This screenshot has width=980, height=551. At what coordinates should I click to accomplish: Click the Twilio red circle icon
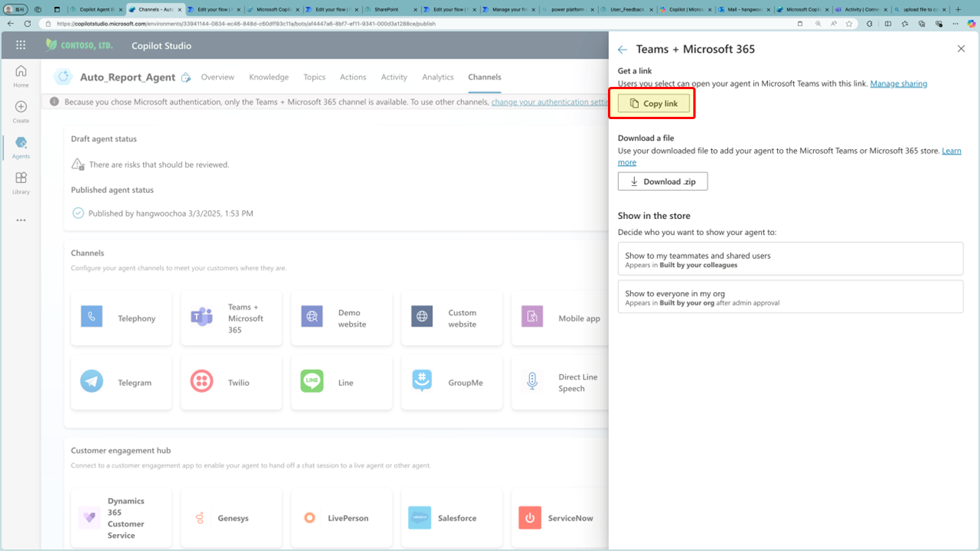pos(201,381)
